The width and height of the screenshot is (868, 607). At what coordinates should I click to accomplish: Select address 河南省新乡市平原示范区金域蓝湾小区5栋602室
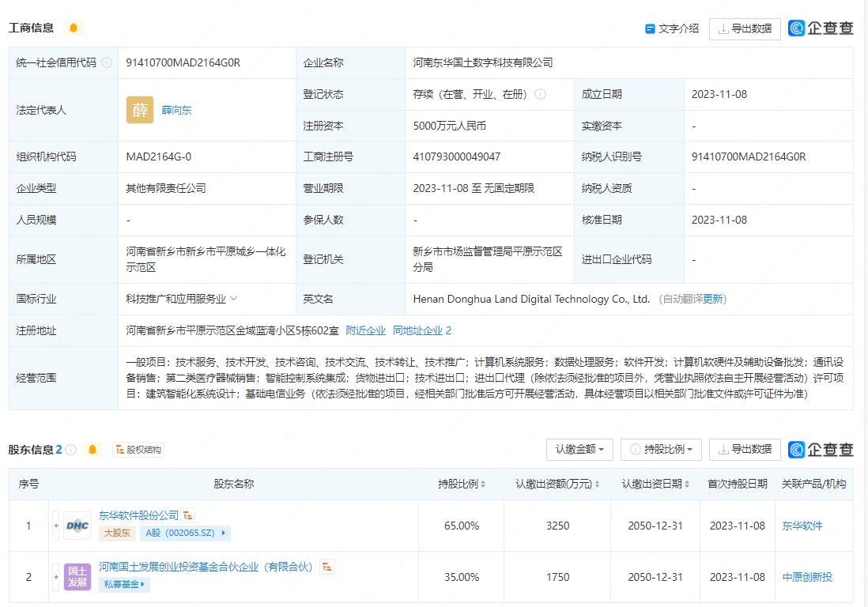(232, 330)
